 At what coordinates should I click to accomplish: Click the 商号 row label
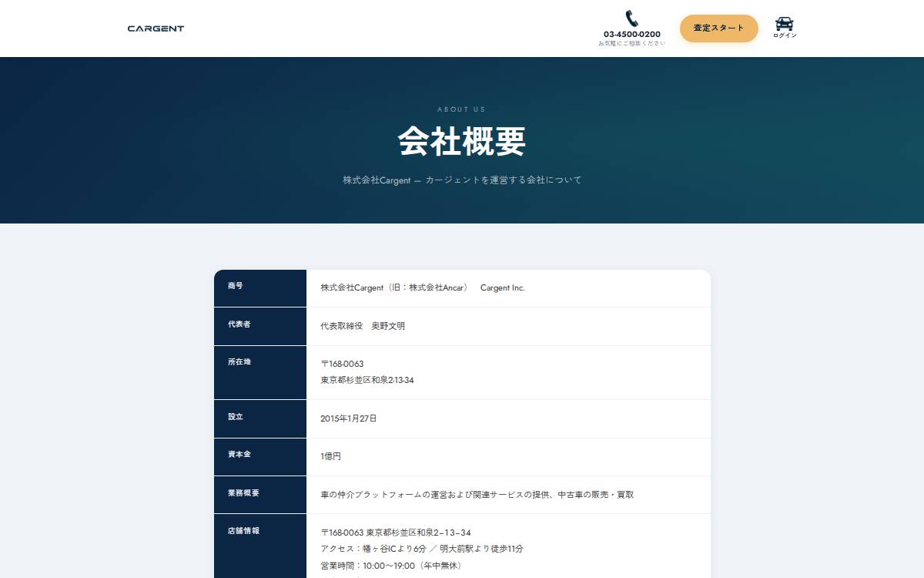pos(235,286)
